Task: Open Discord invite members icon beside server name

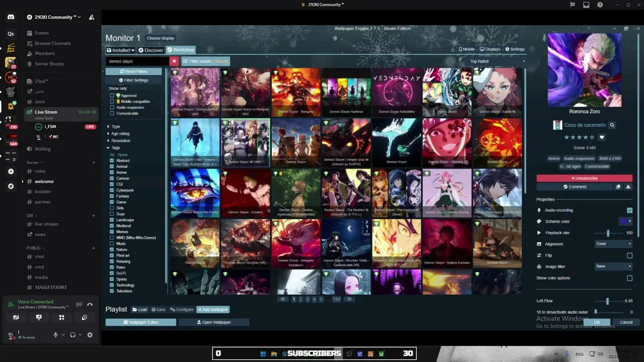Action: [x=92, y=17]
